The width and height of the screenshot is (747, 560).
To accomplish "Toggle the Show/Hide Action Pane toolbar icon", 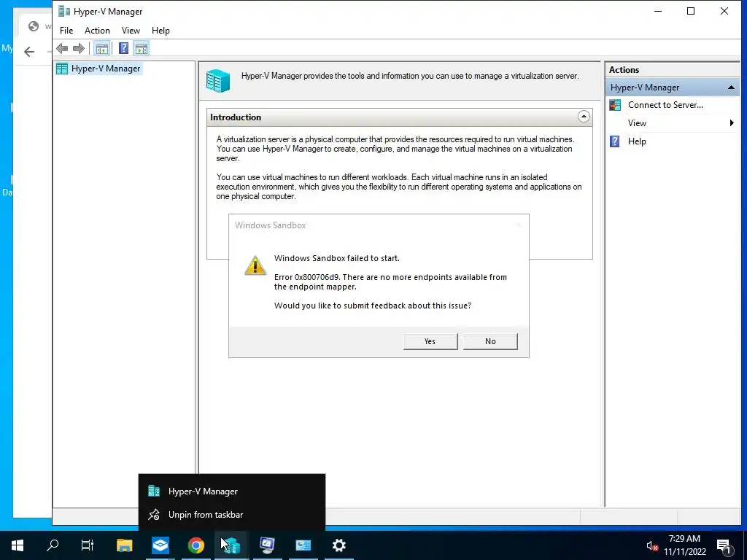I will tap(142, 48).
